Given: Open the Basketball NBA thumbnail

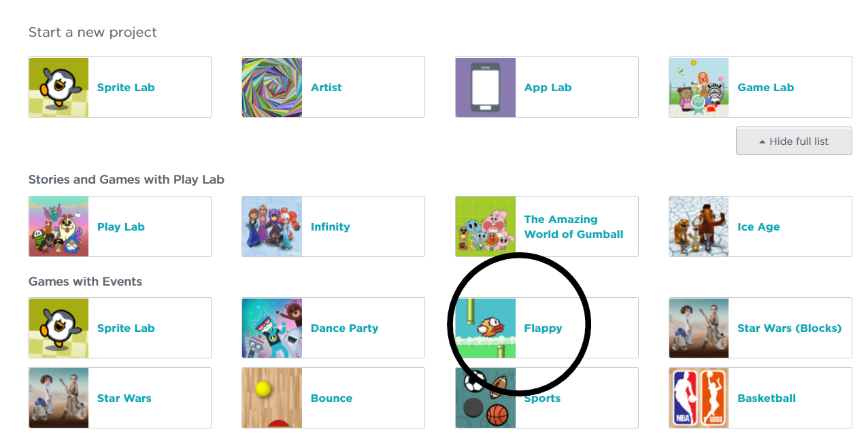Looking at the screenshot, I should 699,398.
